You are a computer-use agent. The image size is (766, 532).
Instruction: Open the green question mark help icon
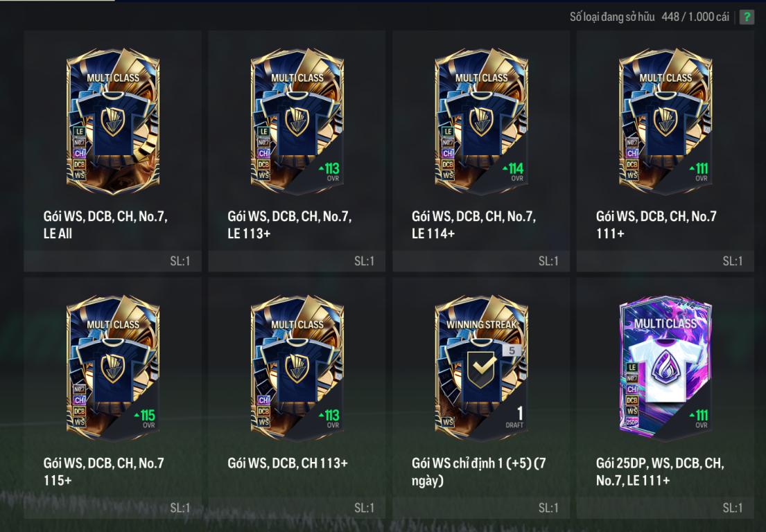[747, 17]
